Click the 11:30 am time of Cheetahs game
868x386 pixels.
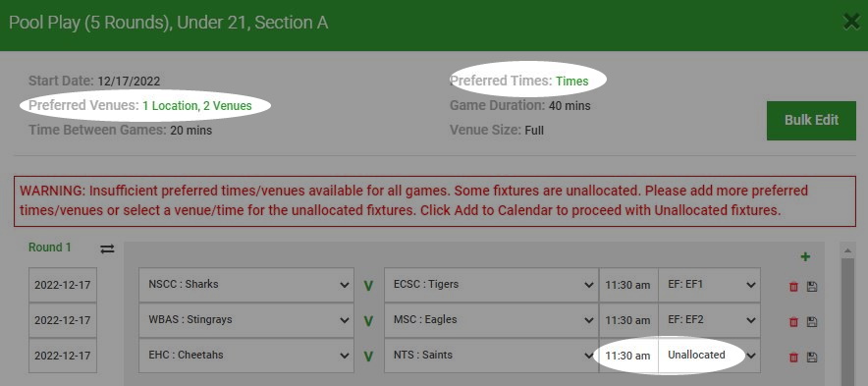pyautogui.click(x=627, y=355)
